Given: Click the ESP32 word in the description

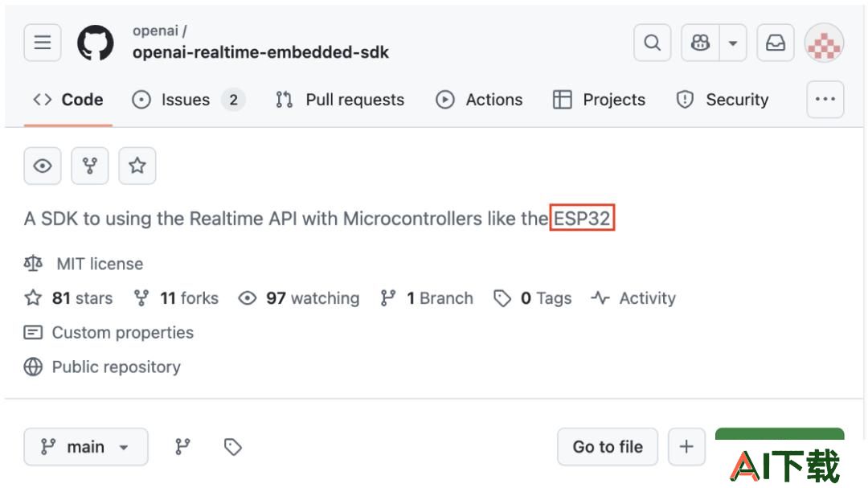Looking at the screenshot, I should (582, 218).
